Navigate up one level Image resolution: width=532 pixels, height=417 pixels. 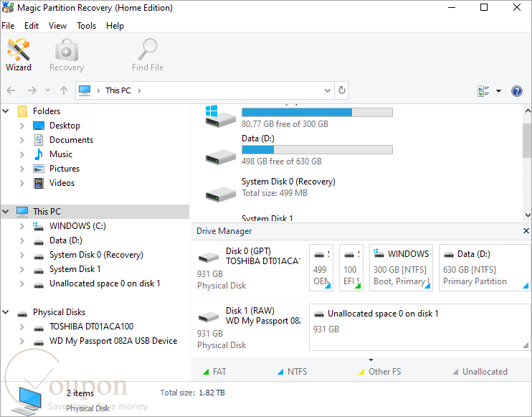[x=64, y=90]
